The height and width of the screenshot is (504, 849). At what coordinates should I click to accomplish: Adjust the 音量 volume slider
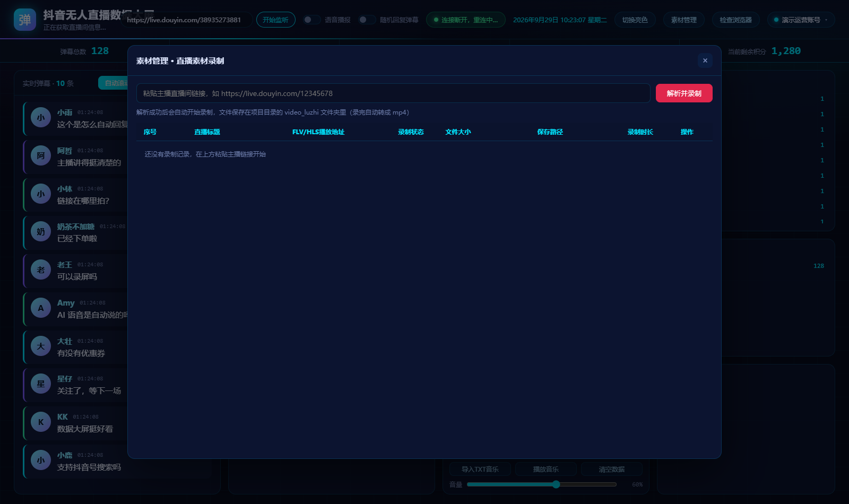[x=542, y=484]
